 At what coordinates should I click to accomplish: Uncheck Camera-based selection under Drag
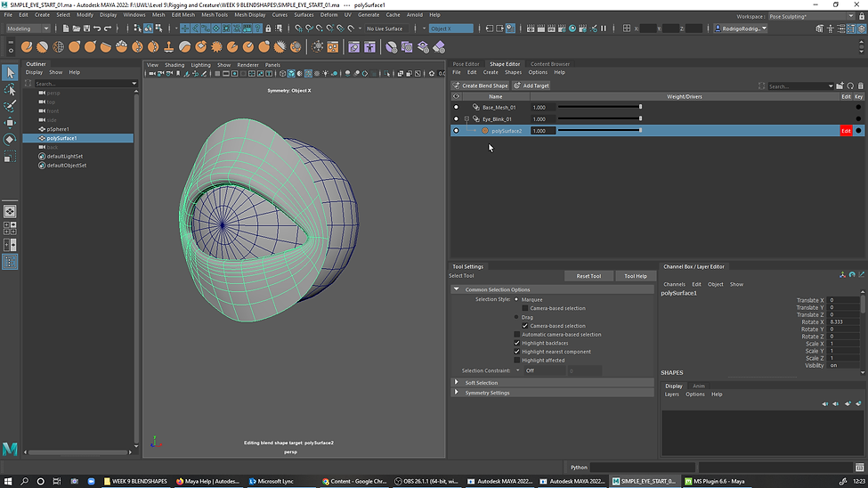[x=524, y=326]
